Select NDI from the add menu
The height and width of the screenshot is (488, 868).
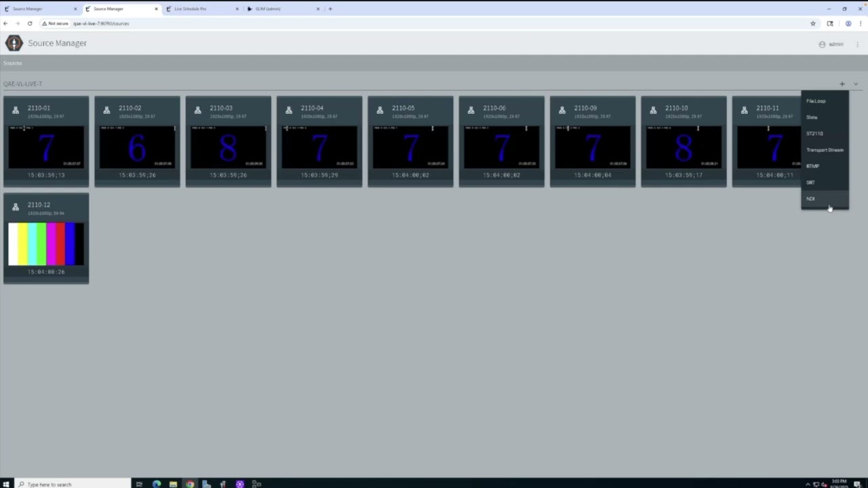(x=825, y=199)
